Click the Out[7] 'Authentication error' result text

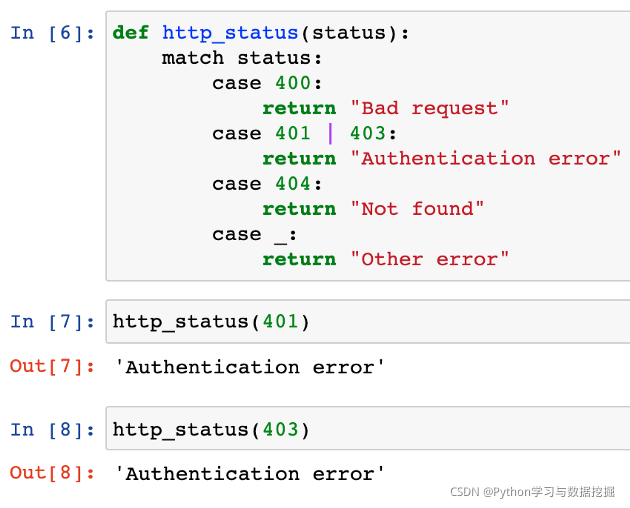(x=249, y=367)
